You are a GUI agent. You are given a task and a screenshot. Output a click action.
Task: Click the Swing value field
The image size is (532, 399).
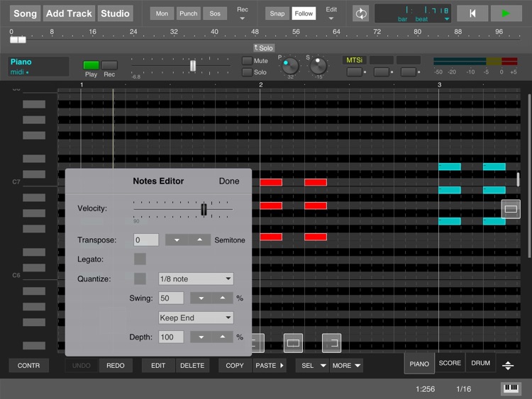pyautogui.click(x=171, y=298)
